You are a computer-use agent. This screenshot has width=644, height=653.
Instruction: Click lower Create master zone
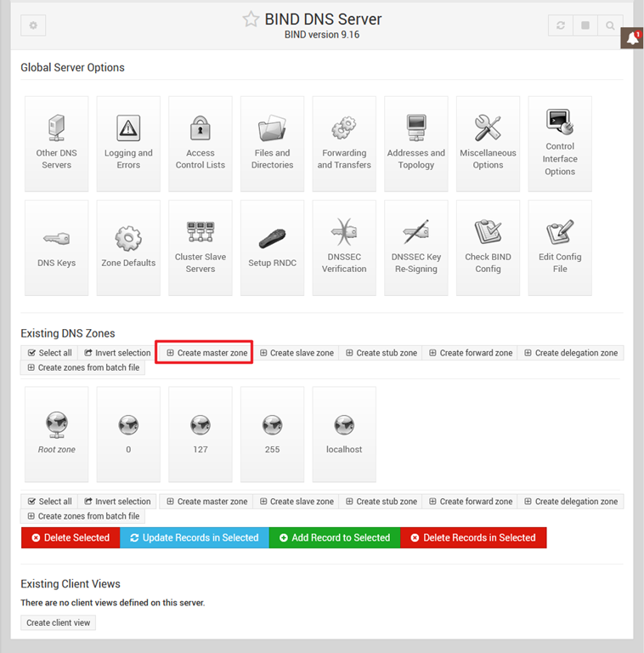tap(206, 502)
